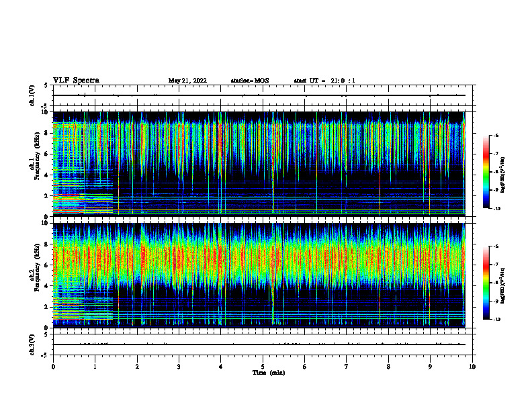Select the "Time (min)" x-axis label
Screen dimensions: 532x411
(x=269, y=373)
